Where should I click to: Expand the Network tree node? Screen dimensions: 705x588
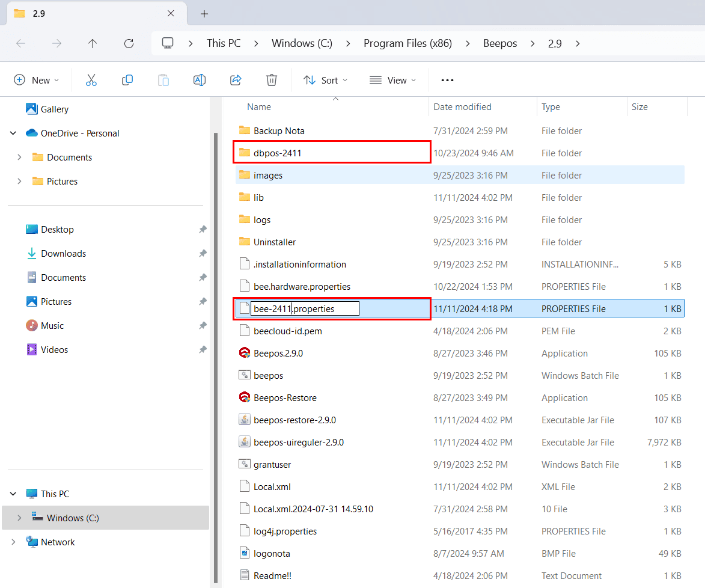click(13, 542)
